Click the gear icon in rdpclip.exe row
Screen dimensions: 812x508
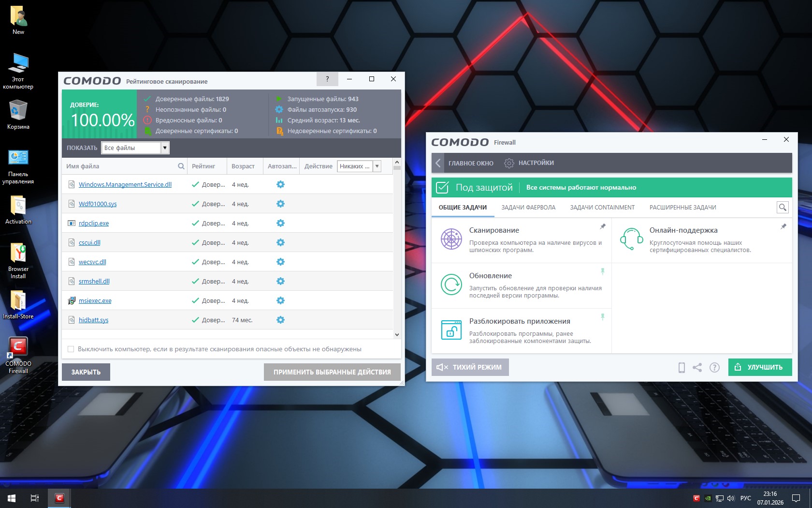pyautogui.click(x=280, y=223)
